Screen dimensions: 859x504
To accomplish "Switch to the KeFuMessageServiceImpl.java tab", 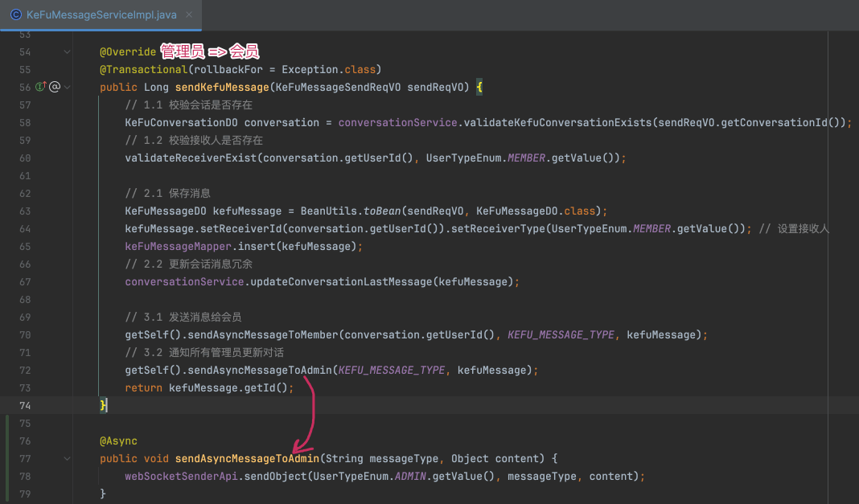I will click(x=99, y=14).
